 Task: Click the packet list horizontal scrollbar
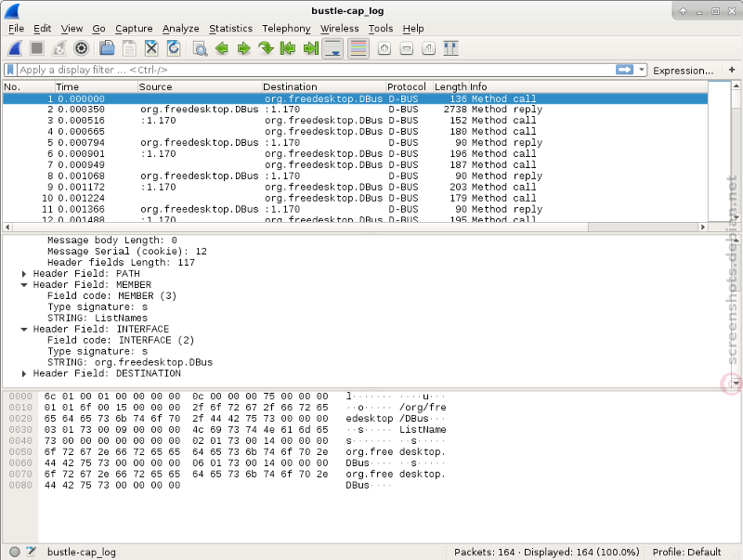[355, 227]
